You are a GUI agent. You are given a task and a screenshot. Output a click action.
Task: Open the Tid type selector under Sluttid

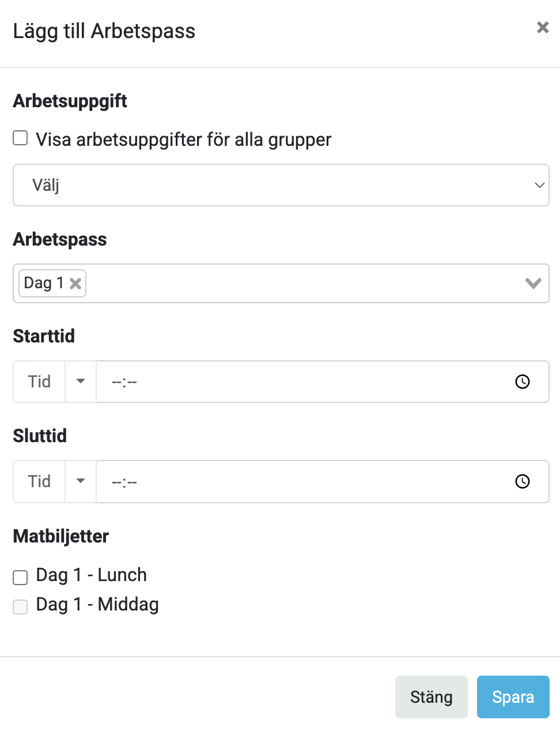click(x=39, y=481)
